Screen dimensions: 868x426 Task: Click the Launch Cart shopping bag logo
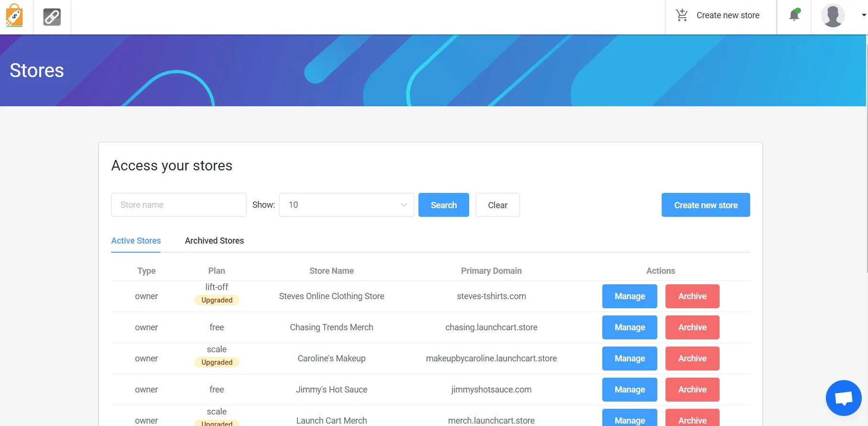(x=14, y=15)
